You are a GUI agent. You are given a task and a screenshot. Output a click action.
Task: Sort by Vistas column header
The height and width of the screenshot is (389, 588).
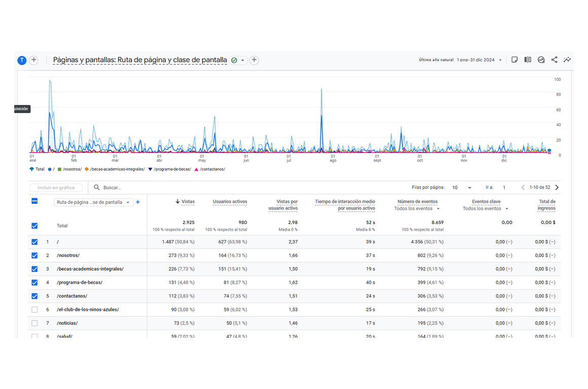pyautogui.click(x=188, y=202)
